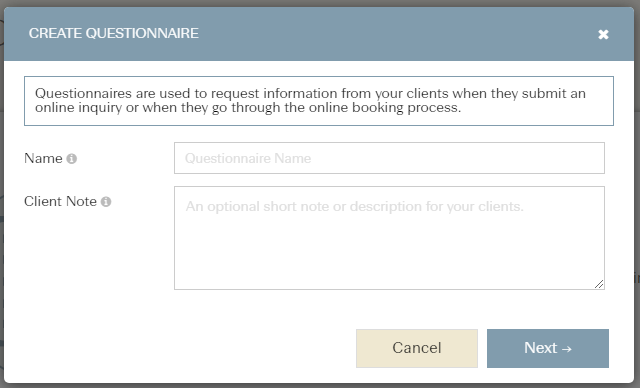Screen dimensions: 640x388
Task: Click the Questionnaire Name placeholder text
Action: (x=248, y=158)
